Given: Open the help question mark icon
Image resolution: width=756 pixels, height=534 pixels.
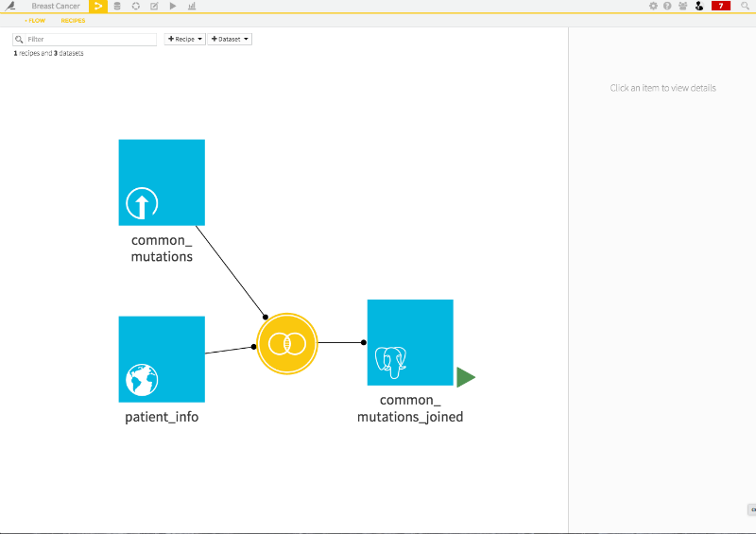Looking at the screenshot, I should click(667, 6).
